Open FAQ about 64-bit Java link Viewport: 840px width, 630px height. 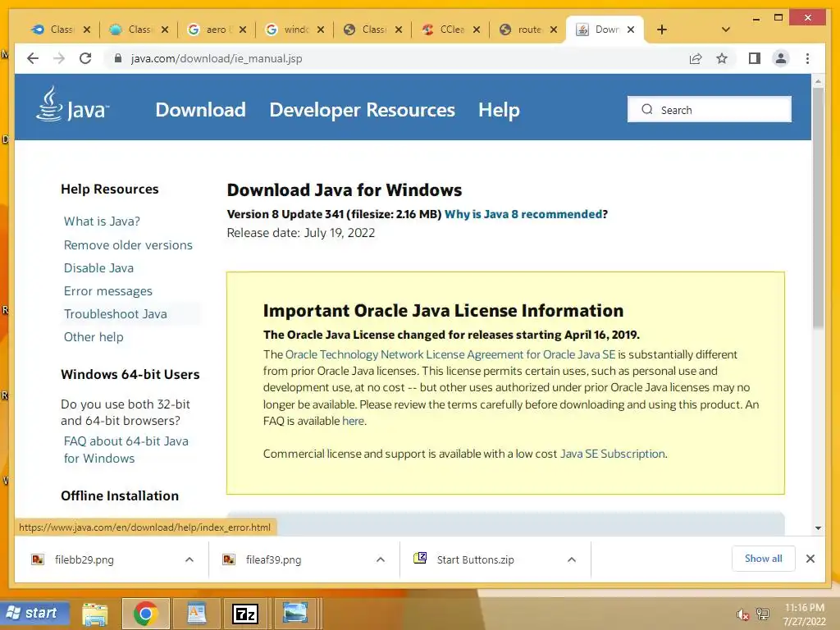point(126,450)
